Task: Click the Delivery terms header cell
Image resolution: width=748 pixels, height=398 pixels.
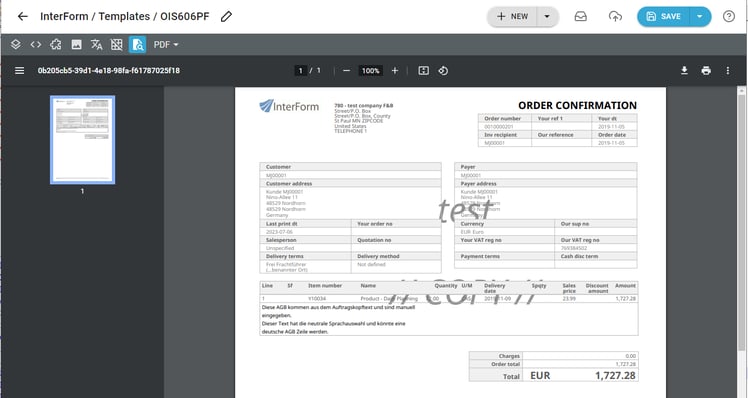Action: click(x=305, y=256)
